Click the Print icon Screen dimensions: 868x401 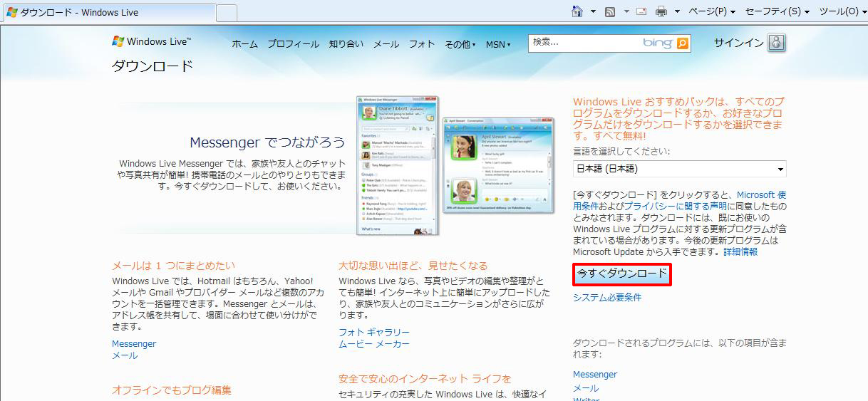pyautogui.click(x=661, y=11)
